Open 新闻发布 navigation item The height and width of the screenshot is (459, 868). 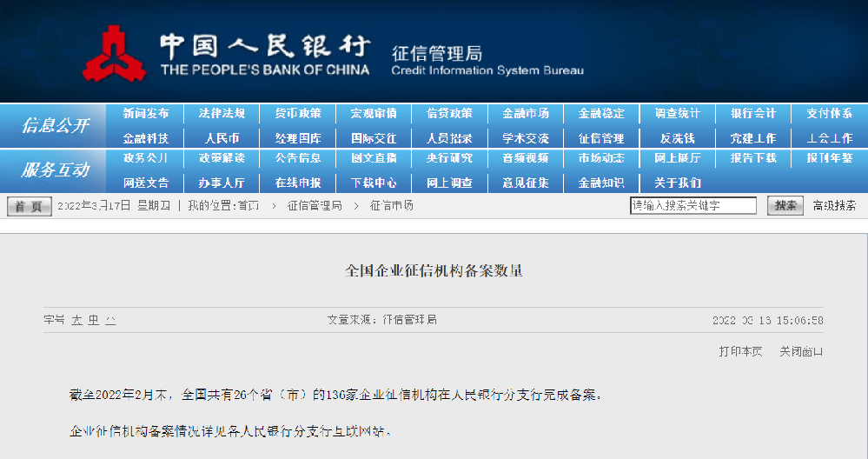point(146,114)
